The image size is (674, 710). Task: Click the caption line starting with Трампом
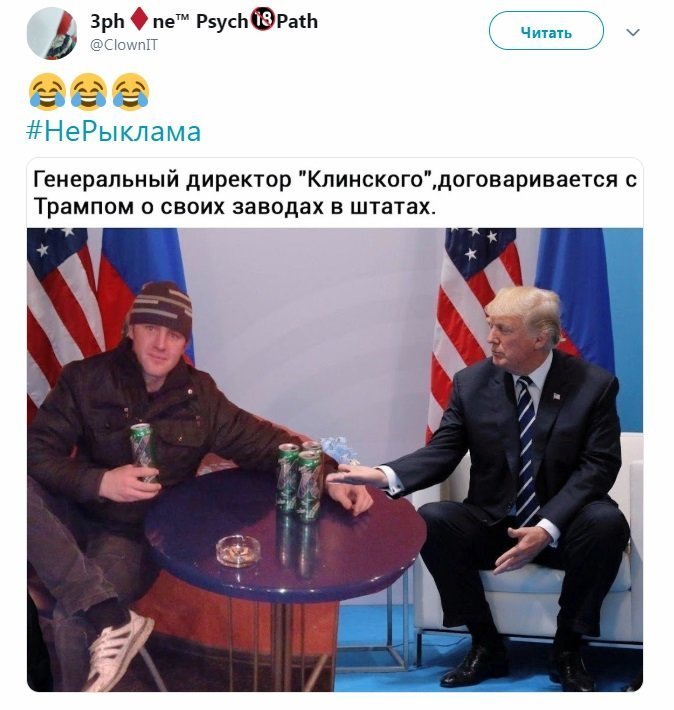235,207
